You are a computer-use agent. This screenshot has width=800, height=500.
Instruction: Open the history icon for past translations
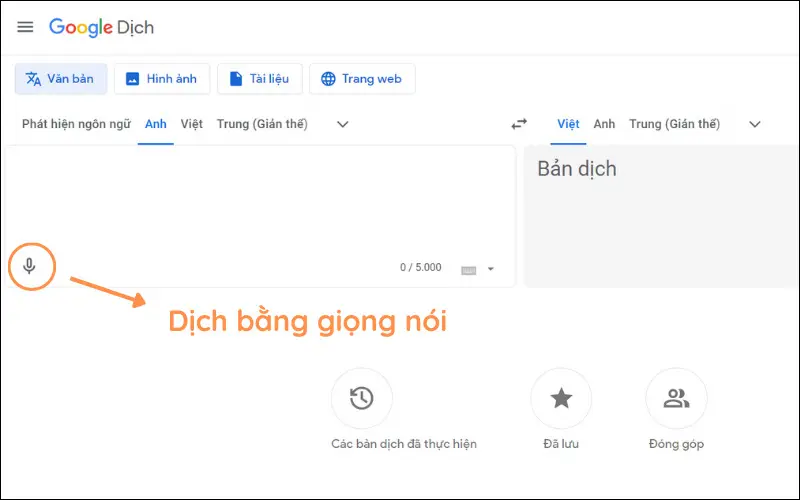coord(361,399)
